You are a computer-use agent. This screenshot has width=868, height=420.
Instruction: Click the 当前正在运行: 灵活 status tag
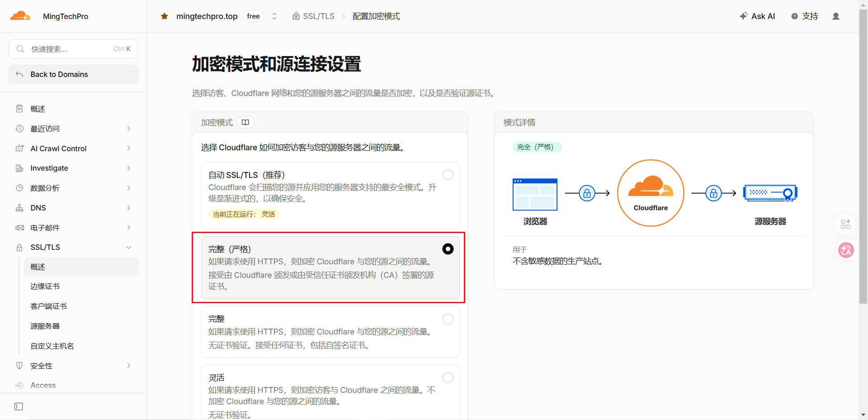(x=244, y=214)
